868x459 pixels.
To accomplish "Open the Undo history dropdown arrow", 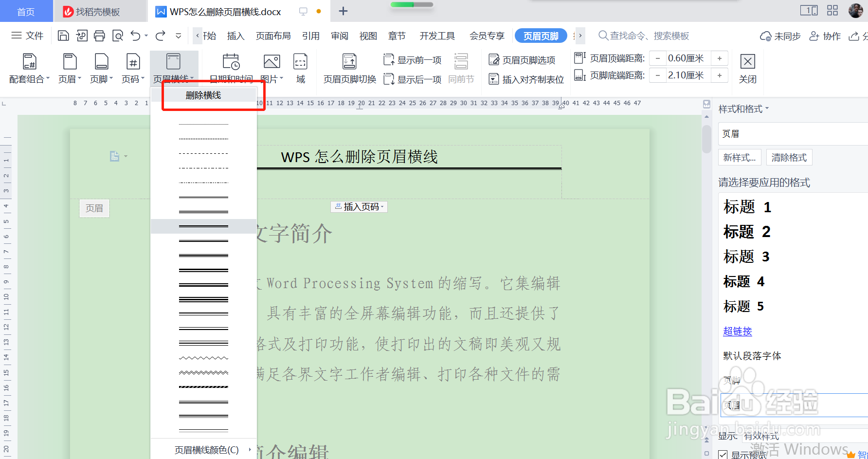I will pyautogui.click(x=146, y=36).
